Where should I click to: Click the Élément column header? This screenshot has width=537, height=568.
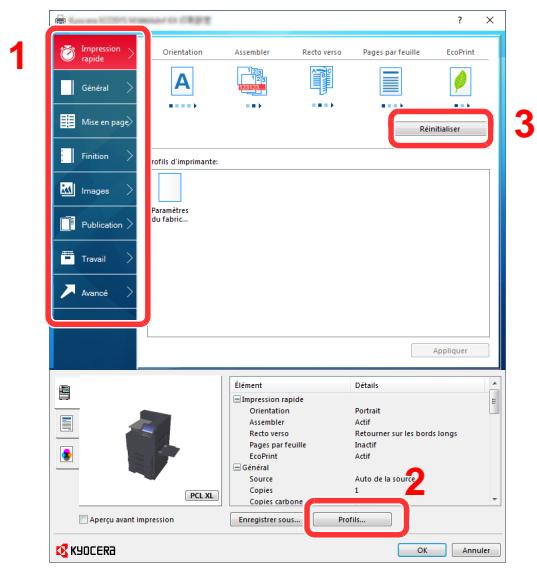[291, 385]
